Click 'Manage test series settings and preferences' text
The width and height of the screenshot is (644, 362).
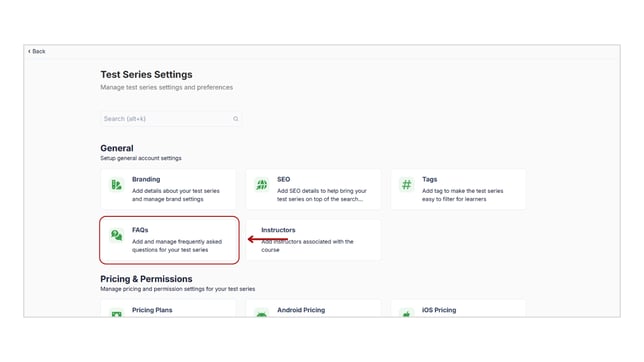(166, 87)
